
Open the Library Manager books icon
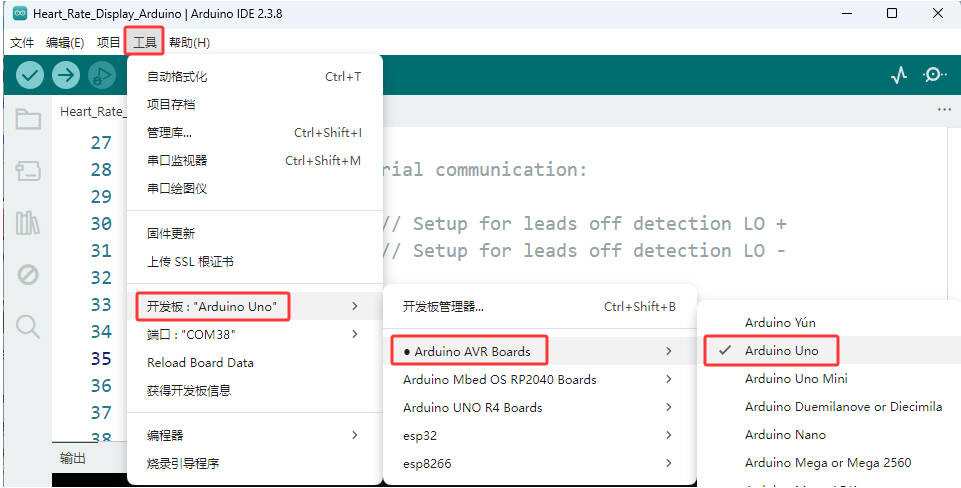pyautogui.click(x=28, y=223)
